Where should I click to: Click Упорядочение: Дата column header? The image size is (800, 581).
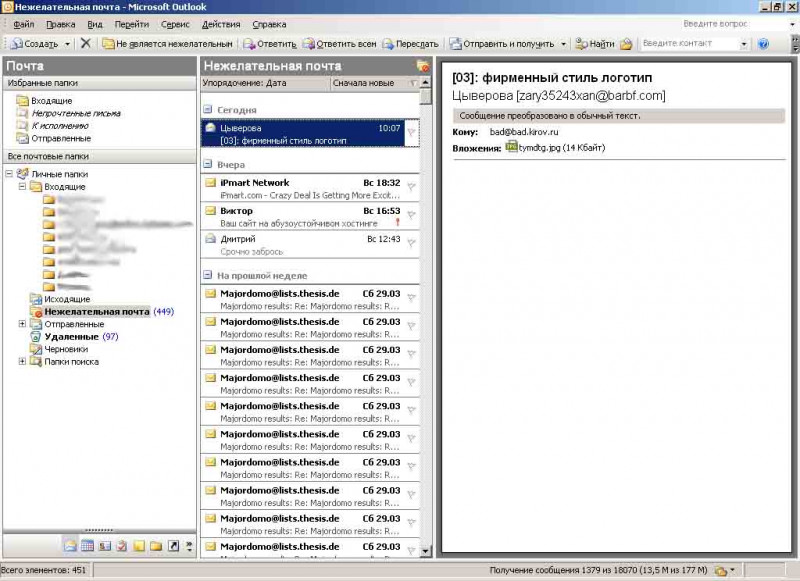click(x=265, y=83)
